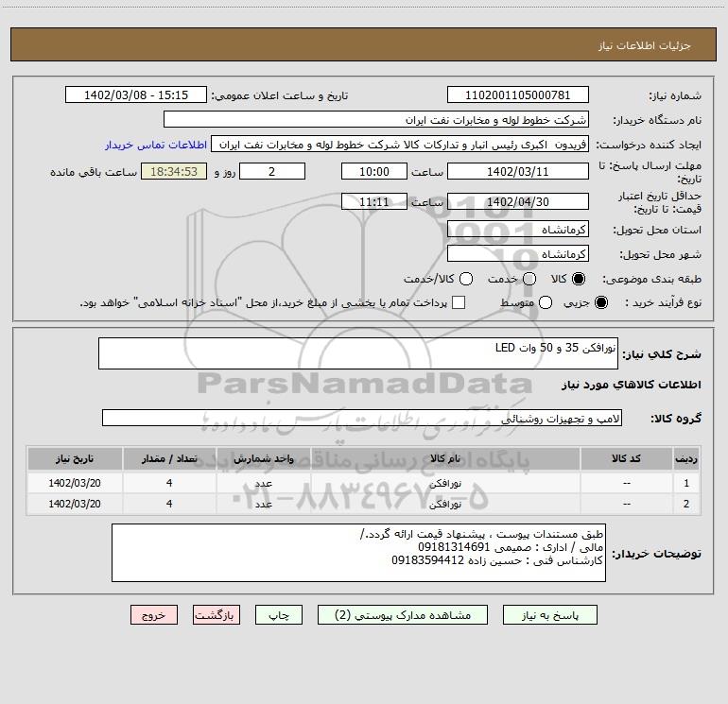Click row 1 need date 1402/03/20
This screenshot has height=704, width=728.
click(x=75, y=483)
